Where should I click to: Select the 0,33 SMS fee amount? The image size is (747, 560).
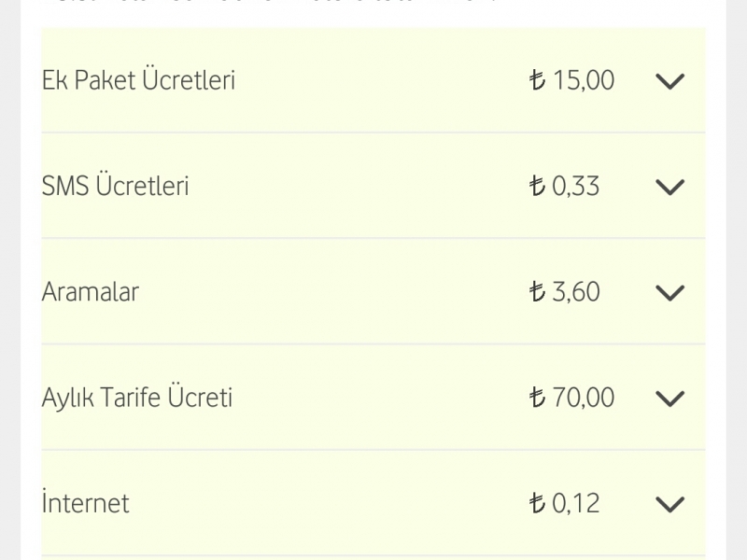click(x=576, y=186)
